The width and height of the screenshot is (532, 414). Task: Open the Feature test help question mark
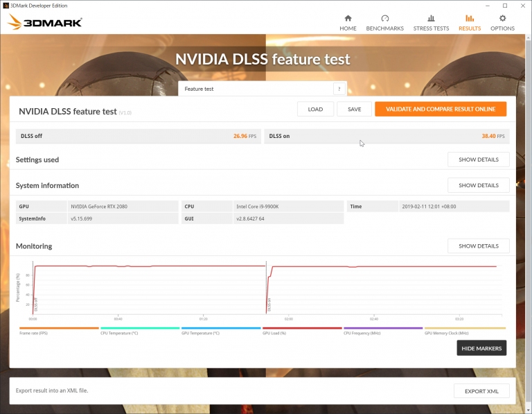point(339,89)
